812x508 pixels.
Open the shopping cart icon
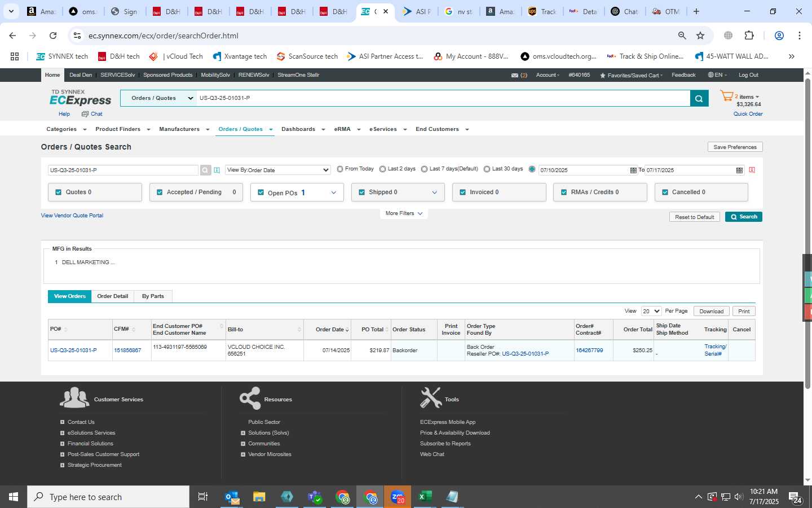coord(727,97)
